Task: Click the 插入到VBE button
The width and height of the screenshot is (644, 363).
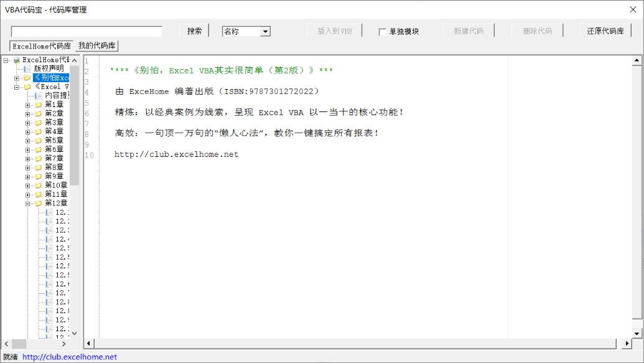Action: click(335, 31)
